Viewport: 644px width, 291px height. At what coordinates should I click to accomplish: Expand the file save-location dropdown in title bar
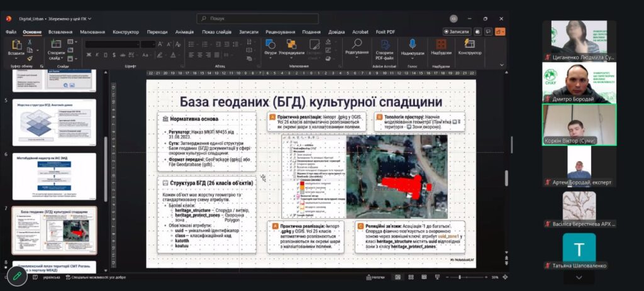pos(89,18)
